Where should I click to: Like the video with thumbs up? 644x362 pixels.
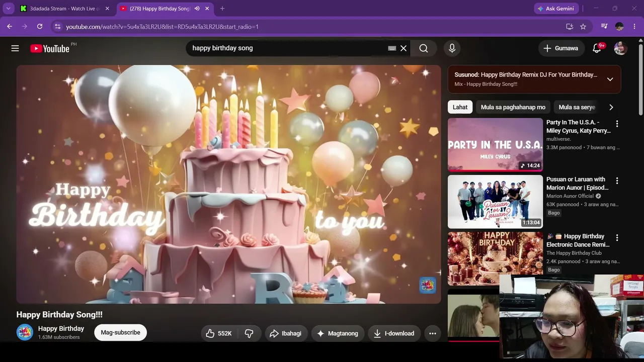tap(219, 333)
